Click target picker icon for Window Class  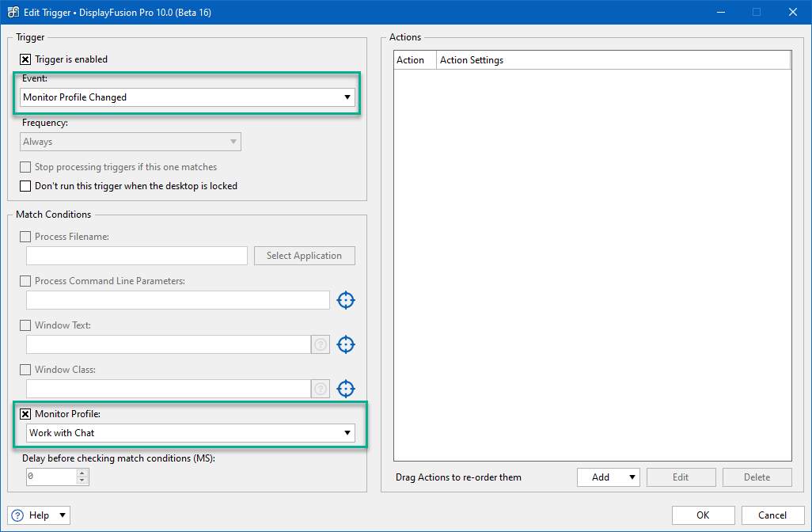click(345, 389)
